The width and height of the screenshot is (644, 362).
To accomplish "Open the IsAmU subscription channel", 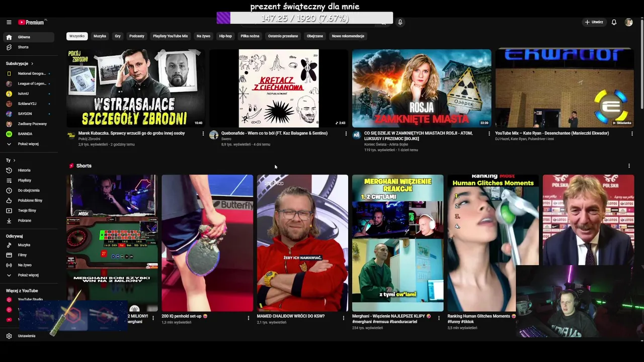I will [29, 94].
